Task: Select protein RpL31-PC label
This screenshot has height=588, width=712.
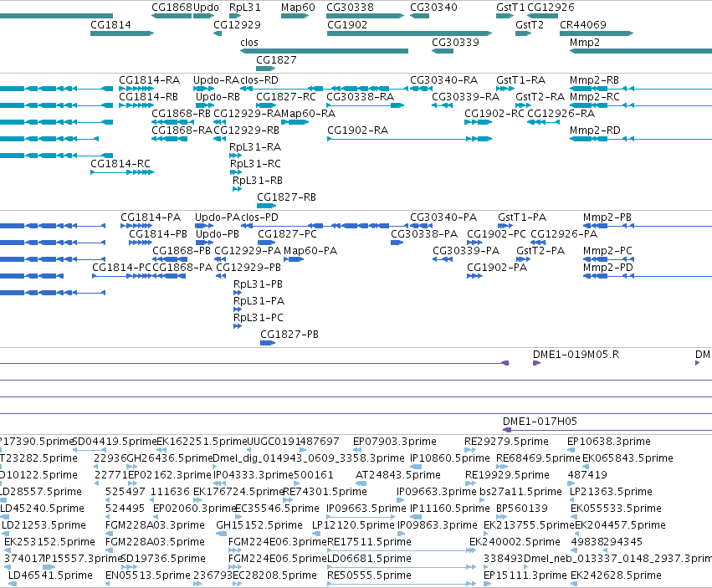Action: (259, 318)
